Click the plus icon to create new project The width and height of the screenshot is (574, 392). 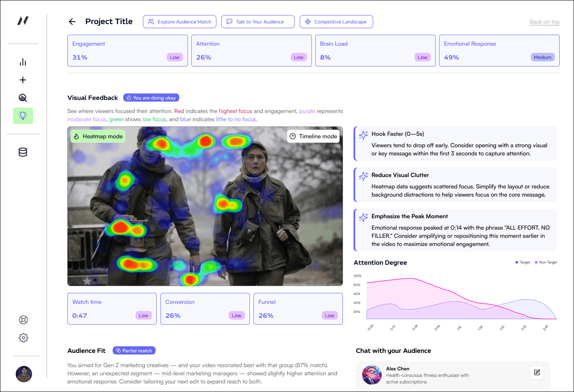click(23, 80)
